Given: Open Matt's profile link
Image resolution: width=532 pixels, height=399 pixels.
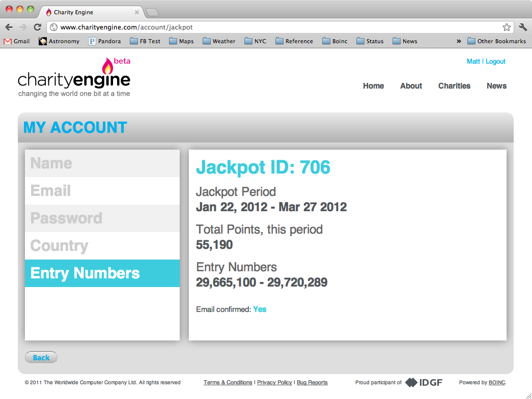Looking at the screenshot, I should click(x=473, y=62).
